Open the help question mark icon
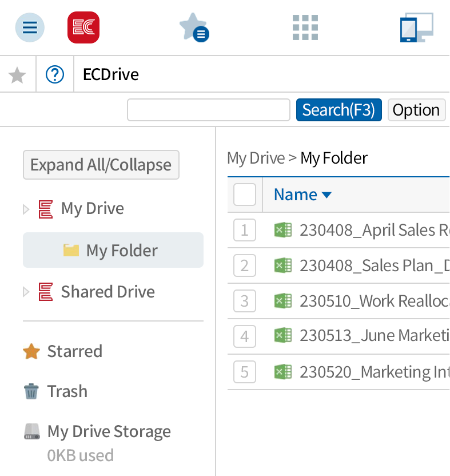 coord(55,74)
